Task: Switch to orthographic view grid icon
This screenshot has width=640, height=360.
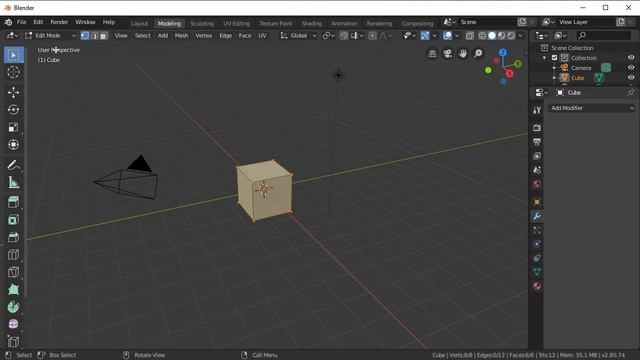Action: (x=432, y=53)
